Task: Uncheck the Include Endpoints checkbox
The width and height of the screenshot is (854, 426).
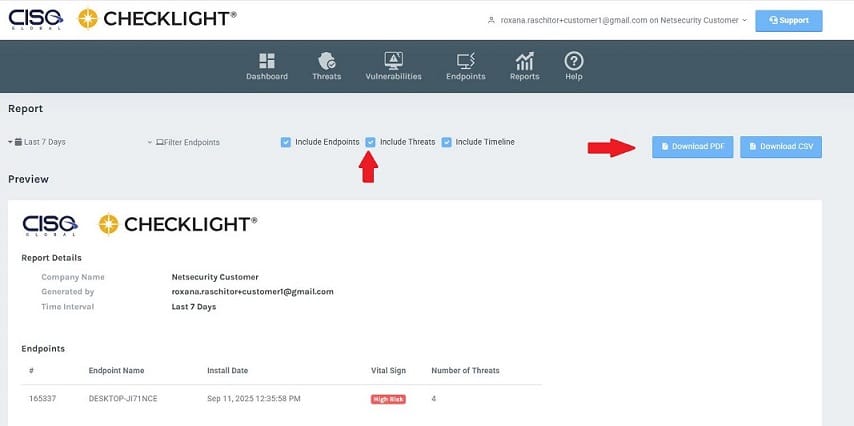Action: tap(286, 142)
